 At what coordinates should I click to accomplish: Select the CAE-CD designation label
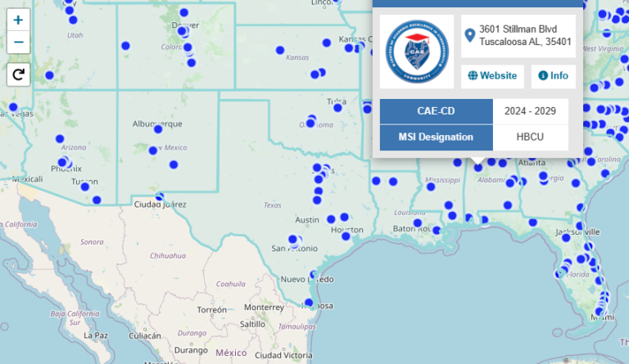436,111
